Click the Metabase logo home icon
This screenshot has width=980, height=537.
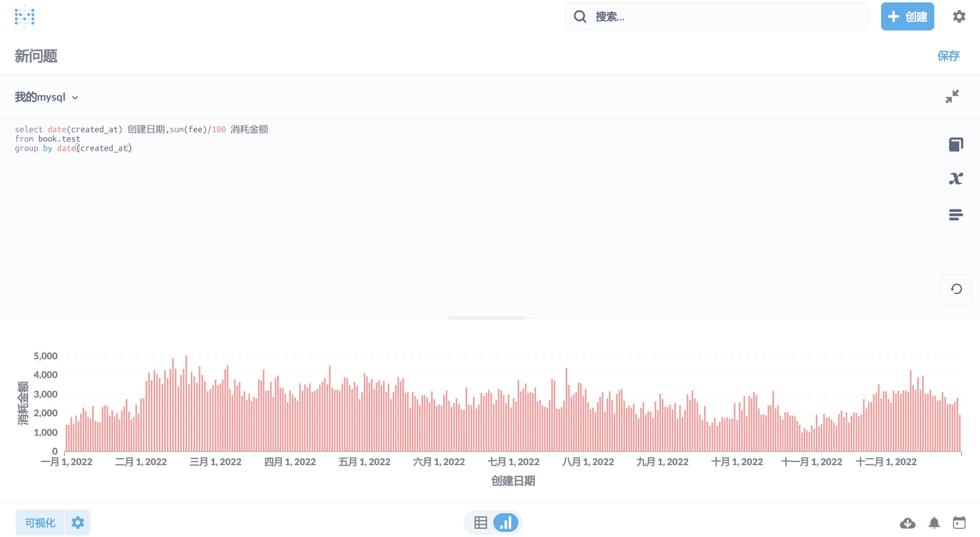pyautogui.click(x=25, y=16)
